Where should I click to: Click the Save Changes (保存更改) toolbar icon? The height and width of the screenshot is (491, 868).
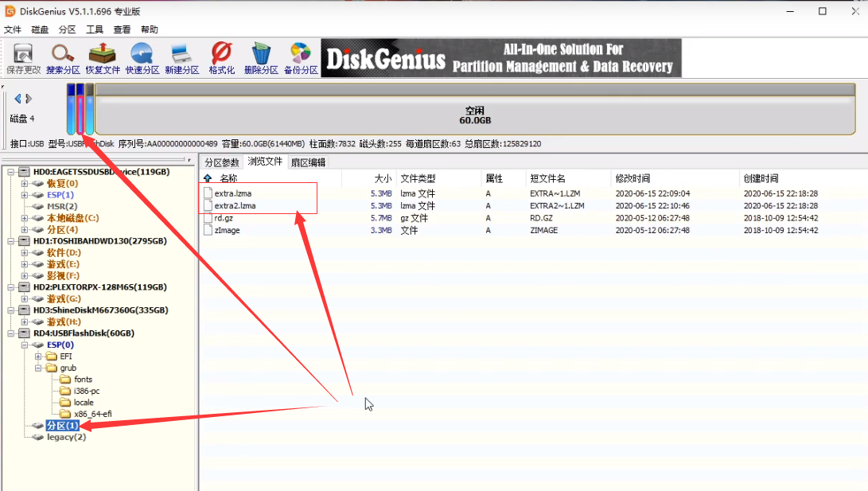coord(23,58)
